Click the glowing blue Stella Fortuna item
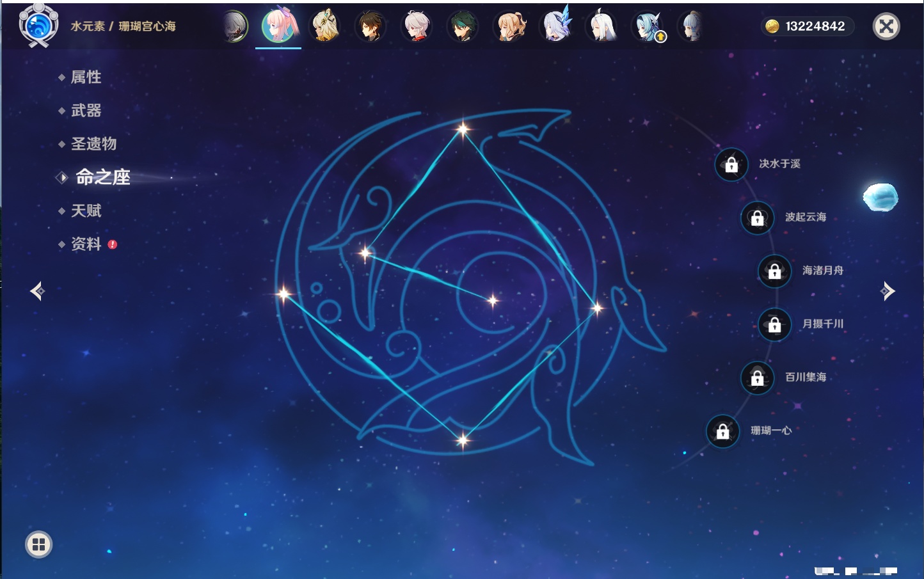 coord(880,197)
